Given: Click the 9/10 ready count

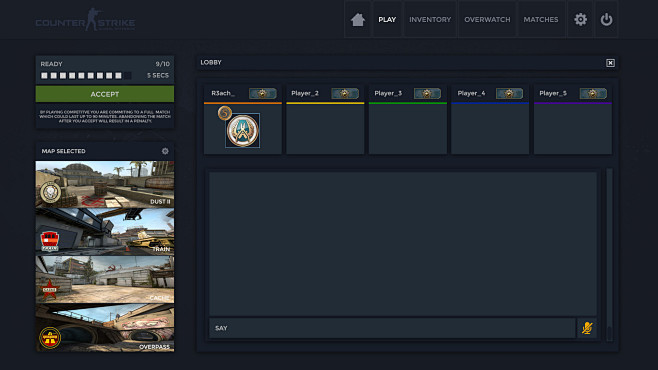Looking at the screenshot, I should pyautogui.click(x=162, y=64).
